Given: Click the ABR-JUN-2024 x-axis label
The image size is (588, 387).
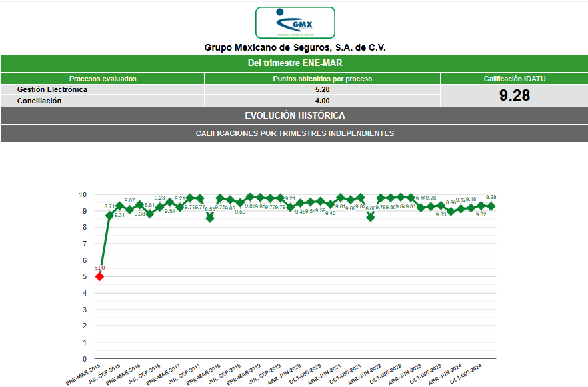Looking at the screenshot, I should tap(445, 374).
